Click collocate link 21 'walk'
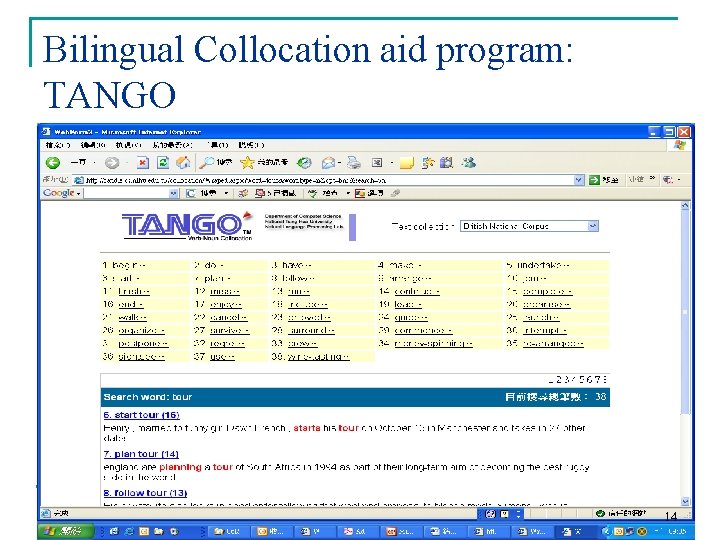 tap(132, 317)
